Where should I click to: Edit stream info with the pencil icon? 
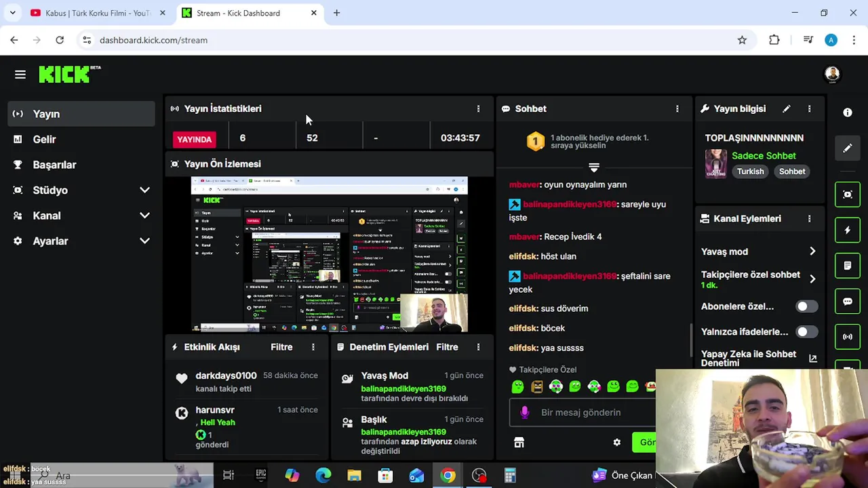[786, 108]
